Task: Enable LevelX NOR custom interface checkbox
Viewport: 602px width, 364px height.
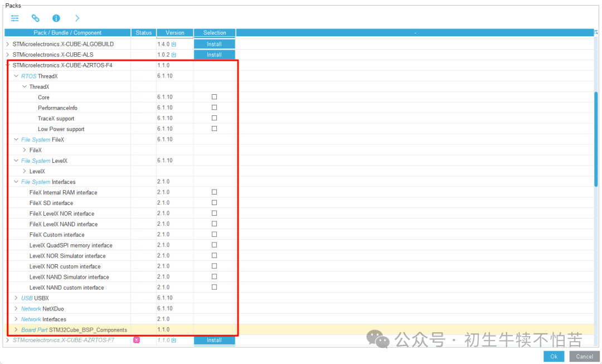Action: click(x=214, y=266)
